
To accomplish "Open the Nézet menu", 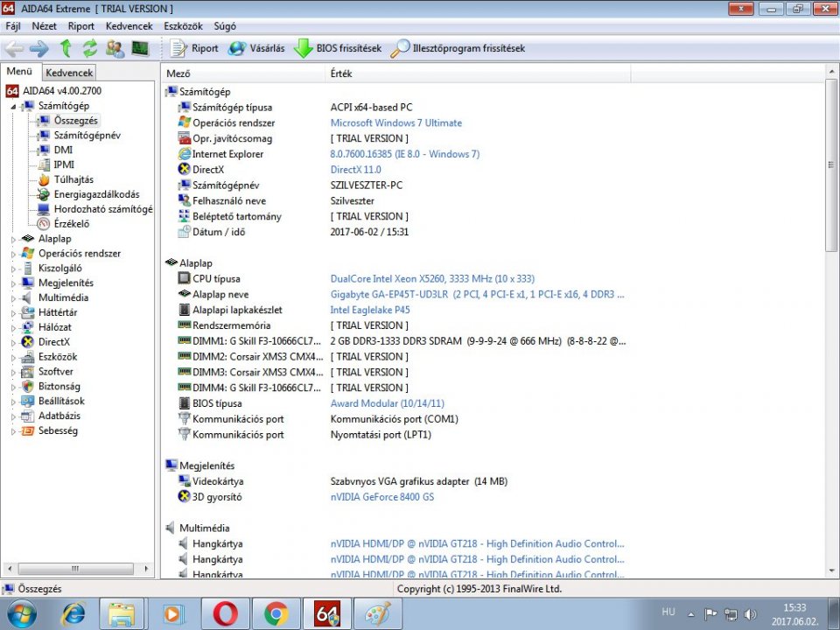I will (x=44, y=26).
